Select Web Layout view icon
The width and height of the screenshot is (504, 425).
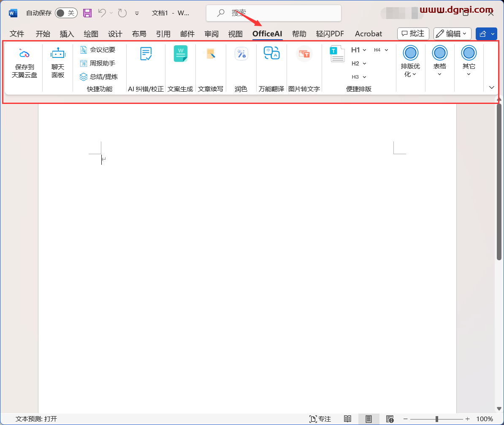pos(390,419)
